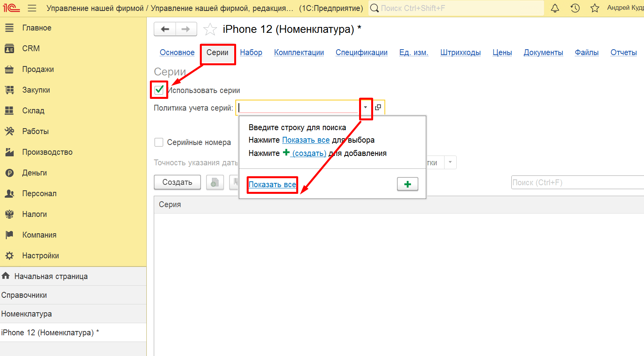644x356 pixels.
Task: Open the Документы tab
Action: (543, 52)
